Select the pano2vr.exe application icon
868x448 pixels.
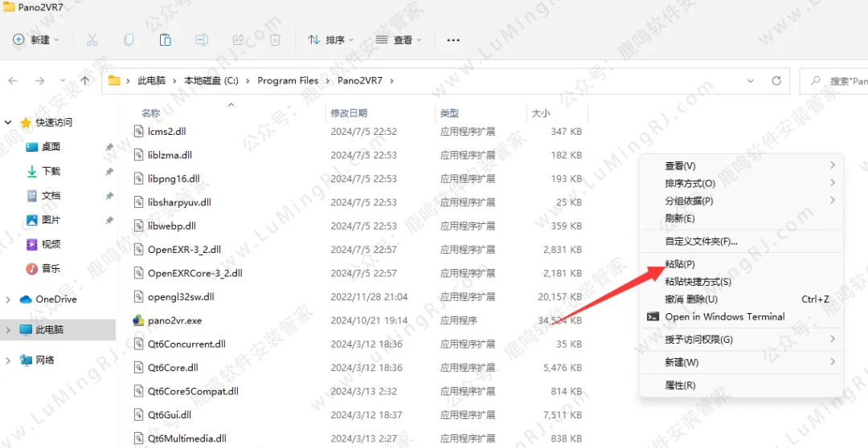pos(138,320)
